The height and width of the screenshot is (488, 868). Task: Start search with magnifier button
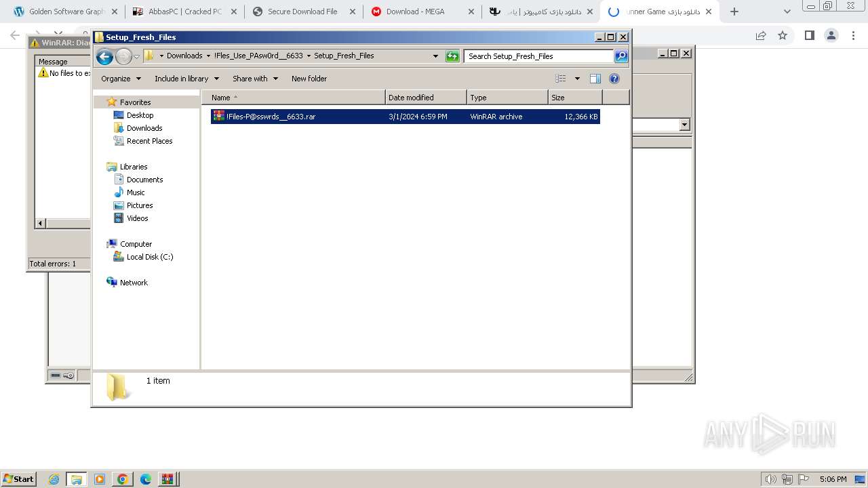[621, 56]
